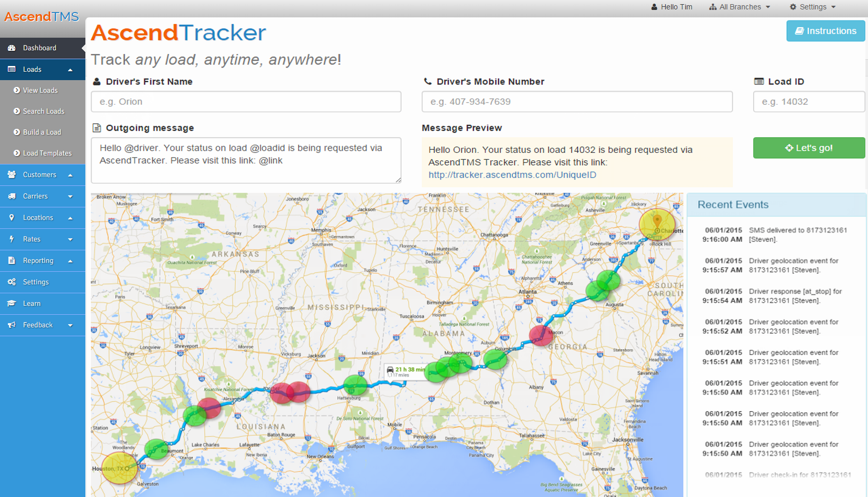Select Search Loads menu item
Viewport: 868px width, 497px height.
42,111
